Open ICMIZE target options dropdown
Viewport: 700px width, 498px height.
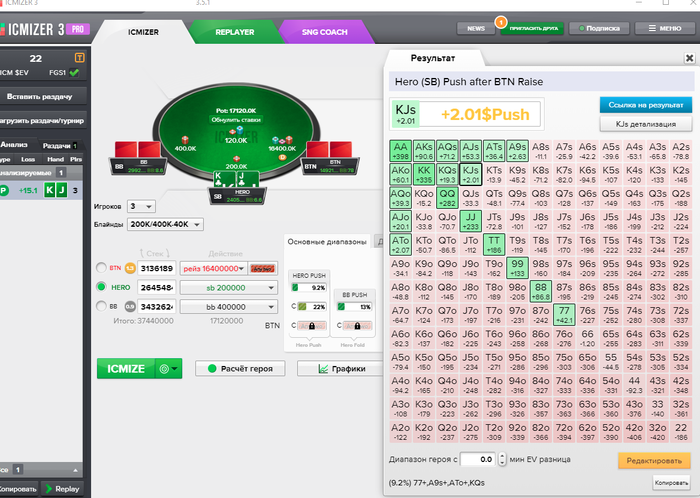pos(169,369)
